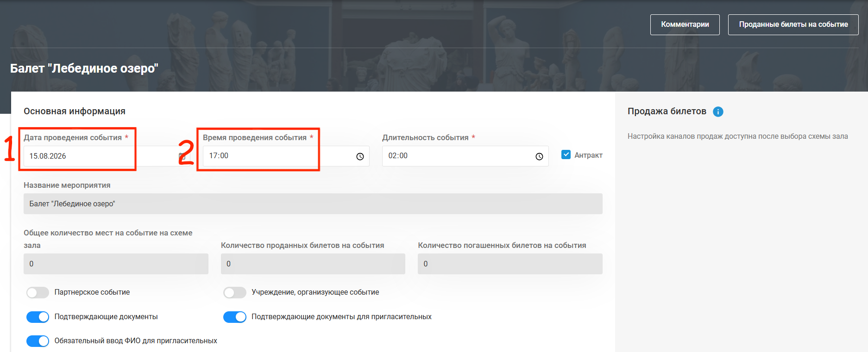868x352 pixels.
Task: Open the Комментарии button
Action: pos(685,25)
